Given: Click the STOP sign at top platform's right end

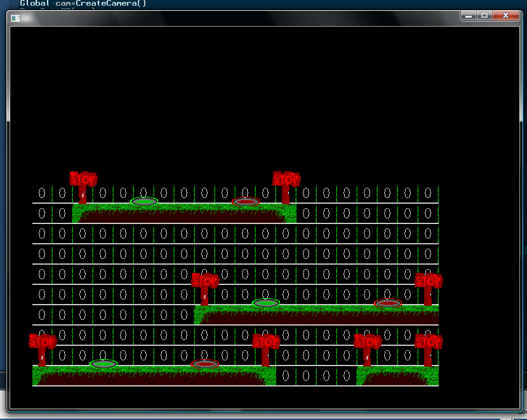Looking at the screenshot, I should pyautogui.click(x=286, y=180).
